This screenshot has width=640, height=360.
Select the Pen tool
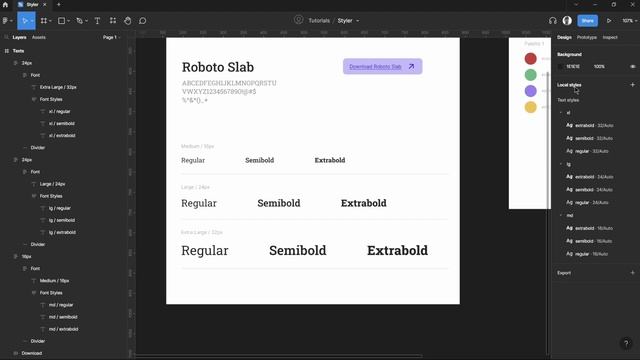coord(79,20)
